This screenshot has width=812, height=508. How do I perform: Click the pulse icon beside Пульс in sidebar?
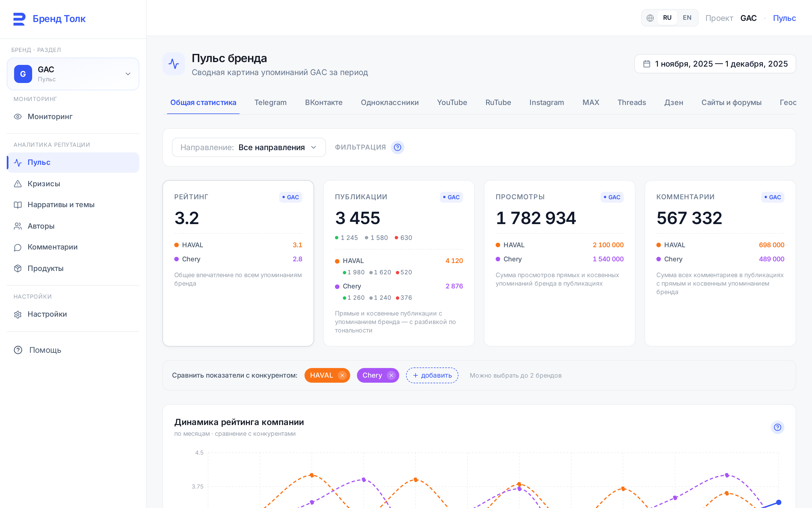(x=18, y=163)
